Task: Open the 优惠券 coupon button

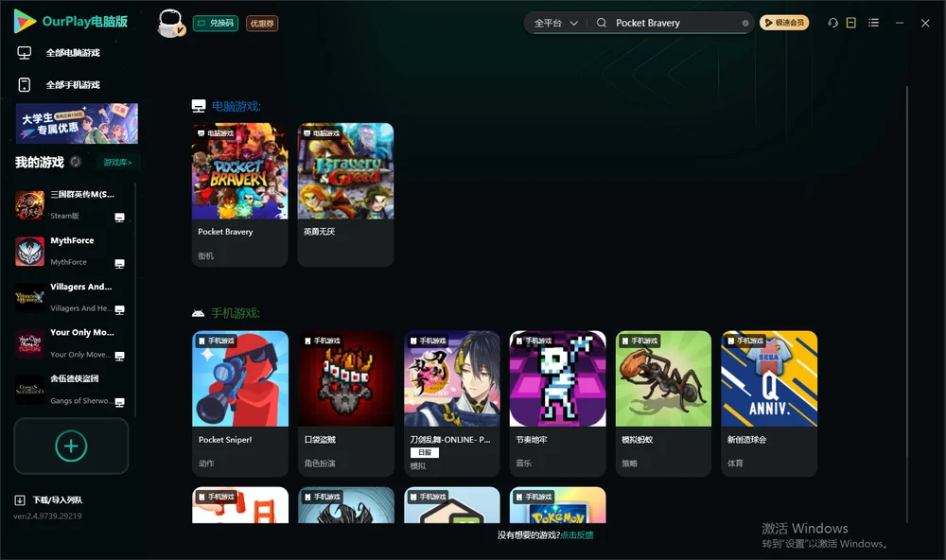Action: coord(262,23)
